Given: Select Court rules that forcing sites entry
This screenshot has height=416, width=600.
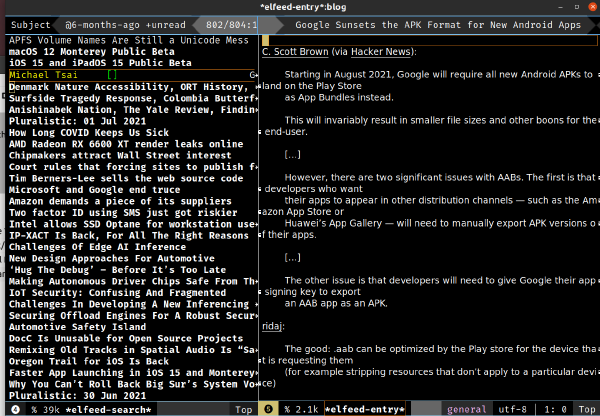Looking at the screenshot, I should pos(133,167).
